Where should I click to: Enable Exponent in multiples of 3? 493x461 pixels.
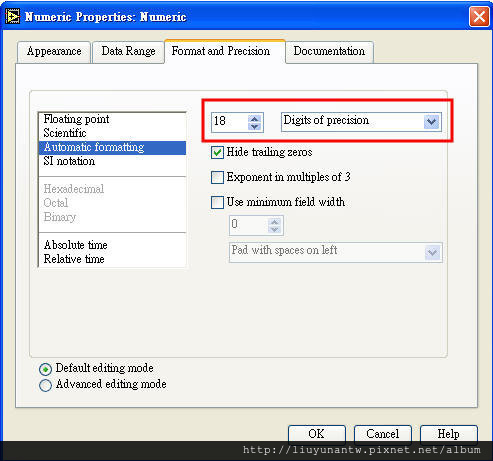tap(217, 177)
